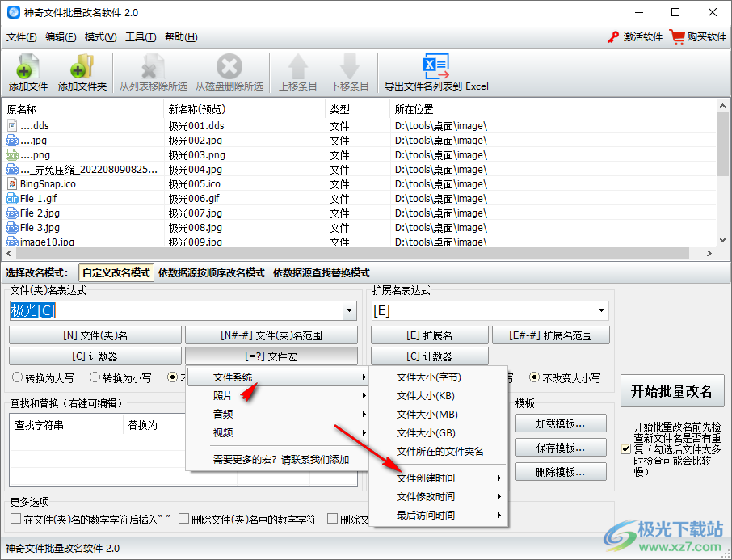Open extension expression [E] dropdown arrow
Image resolution: width=732 pixels, height=560 pixels.
(601, 310)
